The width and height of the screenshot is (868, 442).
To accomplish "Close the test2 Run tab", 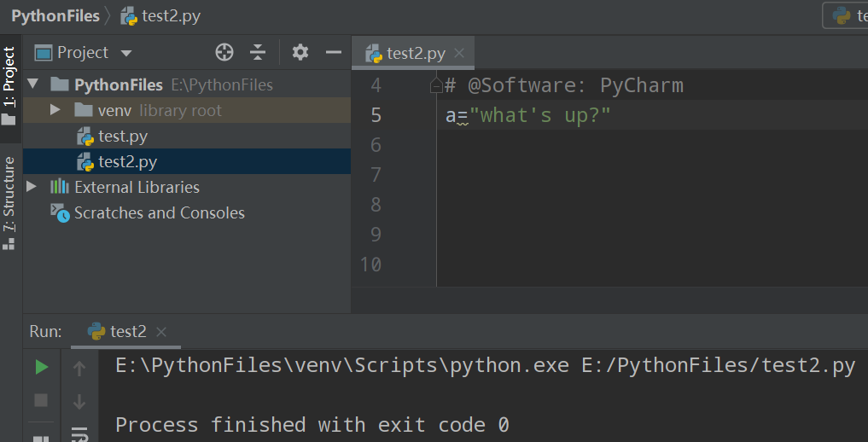I will tap(161, 332).
